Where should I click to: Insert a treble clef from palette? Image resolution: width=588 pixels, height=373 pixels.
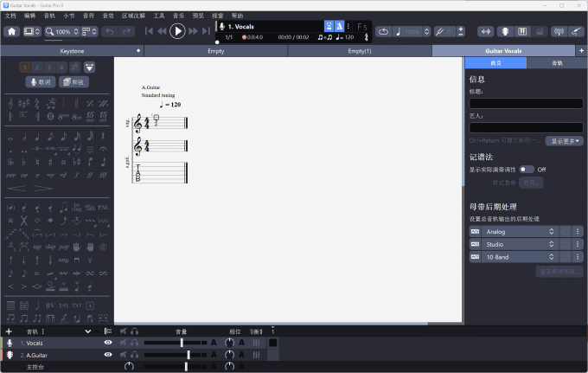[x=11, y=103]
